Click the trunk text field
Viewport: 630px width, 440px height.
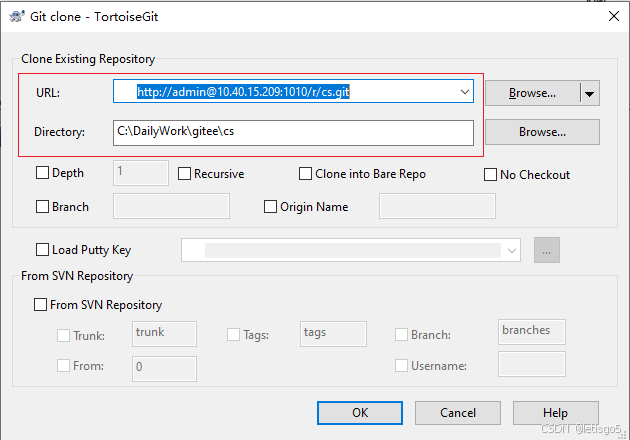[x=164, y=334]
